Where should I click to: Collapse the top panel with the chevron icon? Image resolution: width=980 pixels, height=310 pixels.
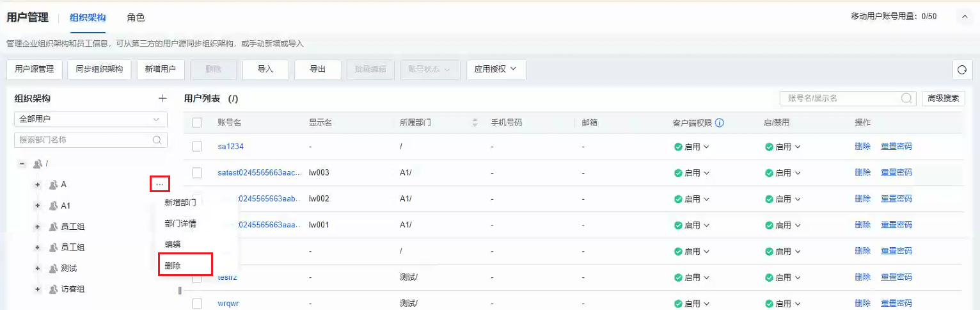965,17
